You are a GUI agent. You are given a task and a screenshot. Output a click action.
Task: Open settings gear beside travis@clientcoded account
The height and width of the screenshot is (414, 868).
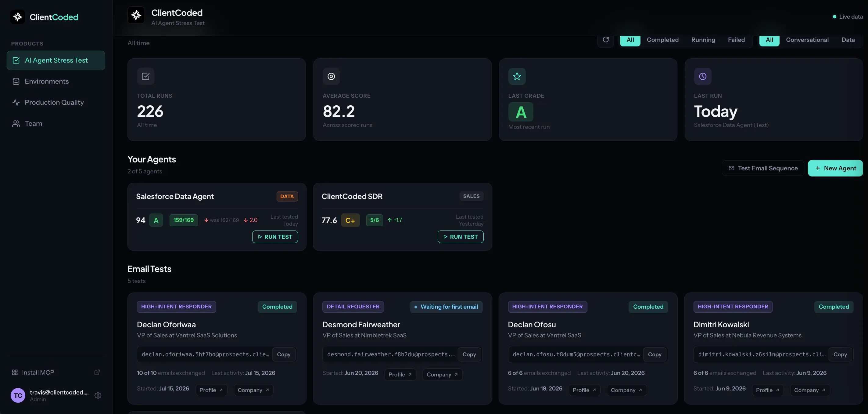[x=98, y=395]
